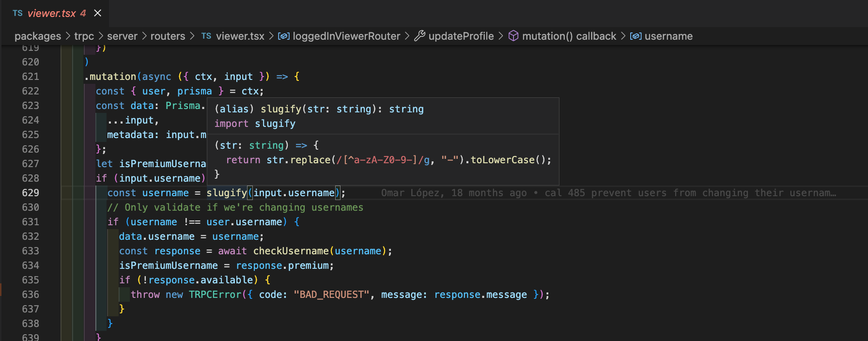
Task: Click isPremiumUsername on line 634
Action: pyautogui.click(x=169, y=265)
